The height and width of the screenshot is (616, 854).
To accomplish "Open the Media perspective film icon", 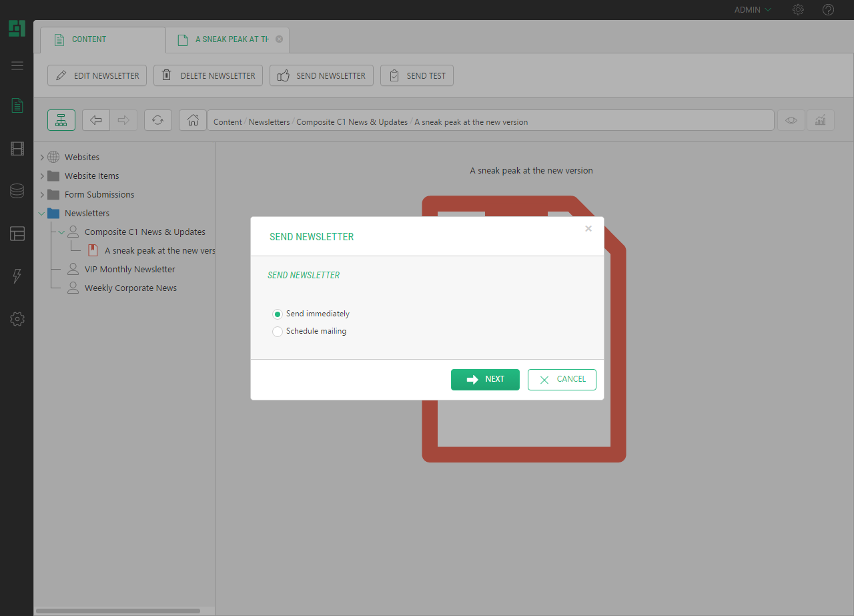I will [17, 149].
